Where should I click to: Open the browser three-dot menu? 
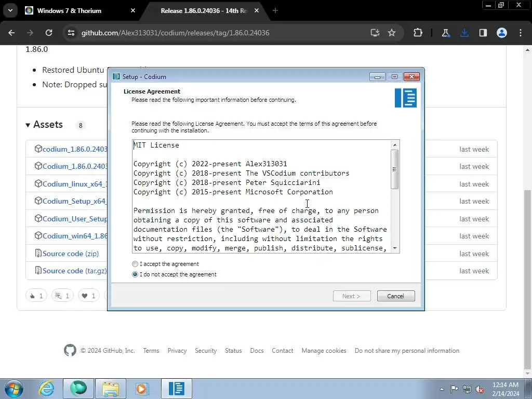(521, 33)
